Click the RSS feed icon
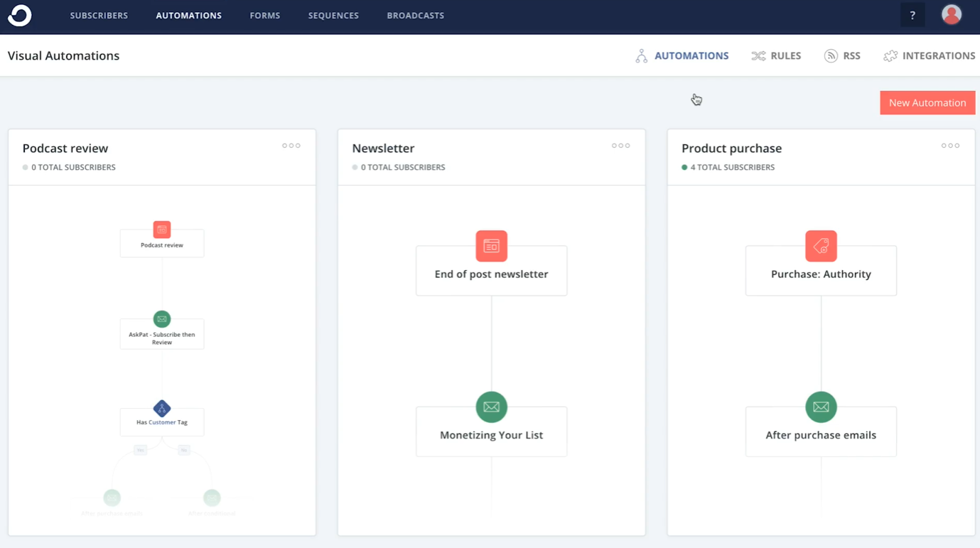This screenshot has width=980, height=548. click(x=831, y=56)
